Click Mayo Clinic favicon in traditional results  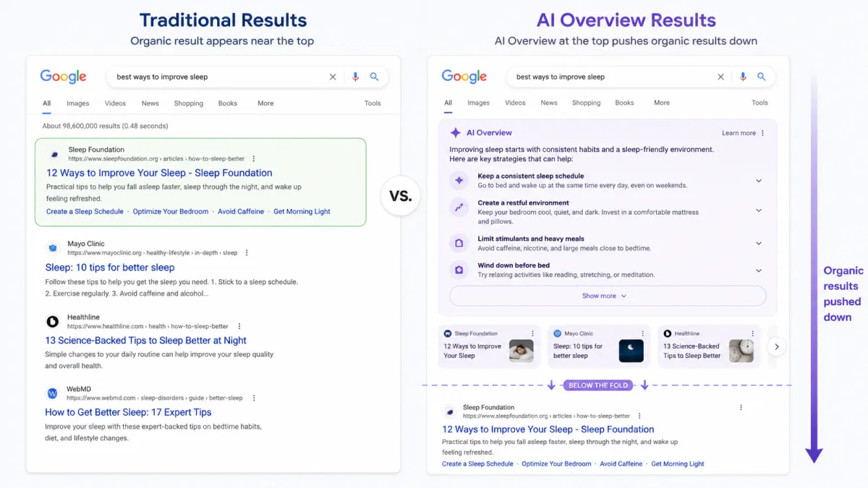click(x=53, y=248)
